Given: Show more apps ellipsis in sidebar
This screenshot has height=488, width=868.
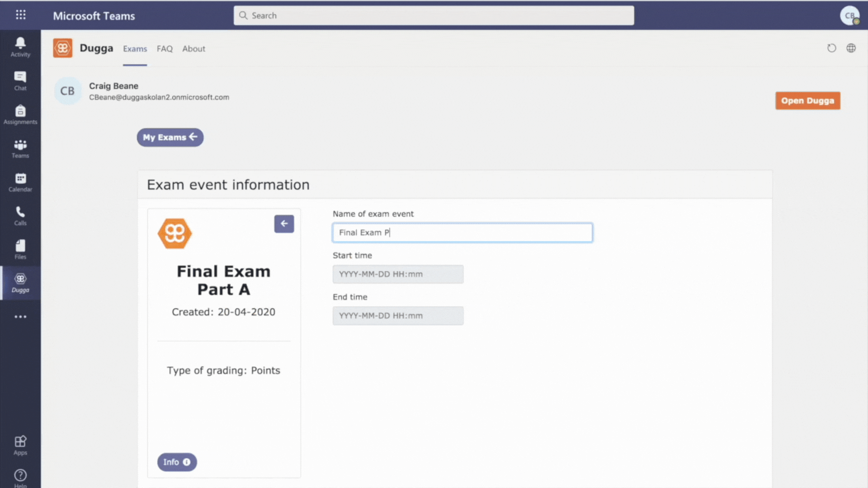Looking at the screenshot, I should tap(20, 317).
